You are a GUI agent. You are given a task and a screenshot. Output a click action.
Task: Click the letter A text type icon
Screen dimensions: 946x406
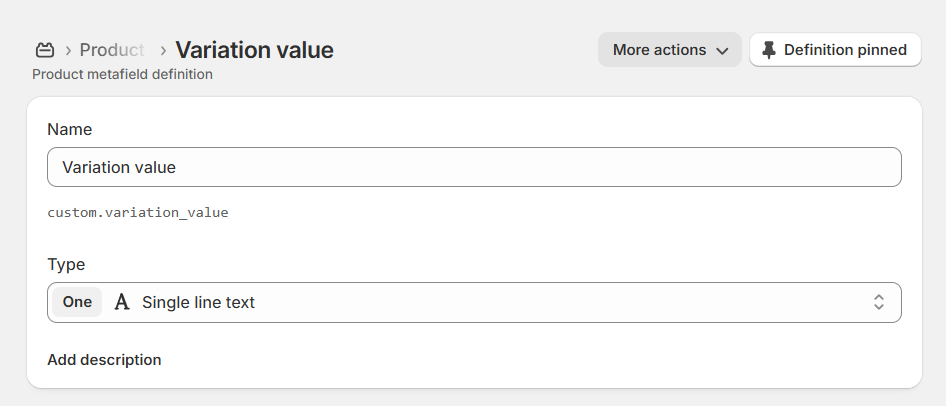pyautogui.click(x=122, y=302)
